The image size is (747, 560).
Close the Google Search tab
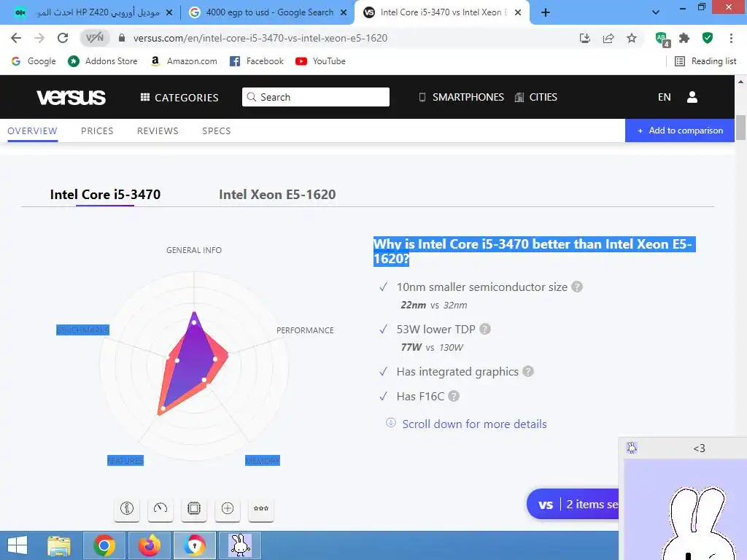pos(344,12)
